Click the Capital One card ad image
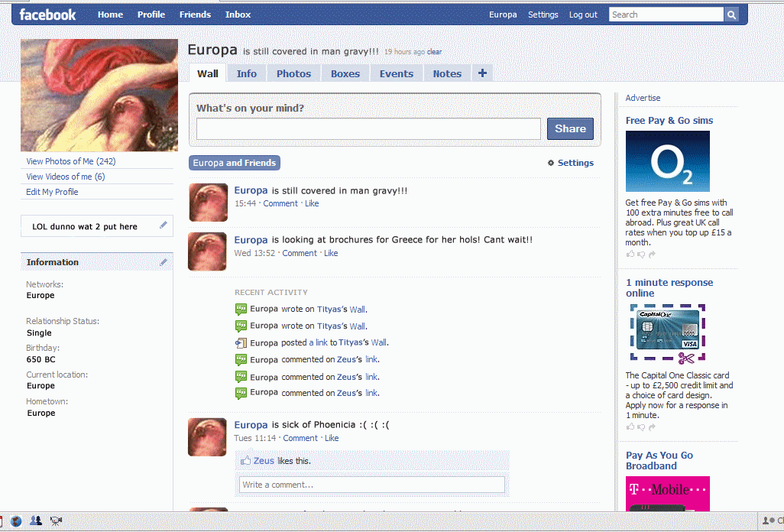Viewport: 784px width, 532px height. click(668, 333)
